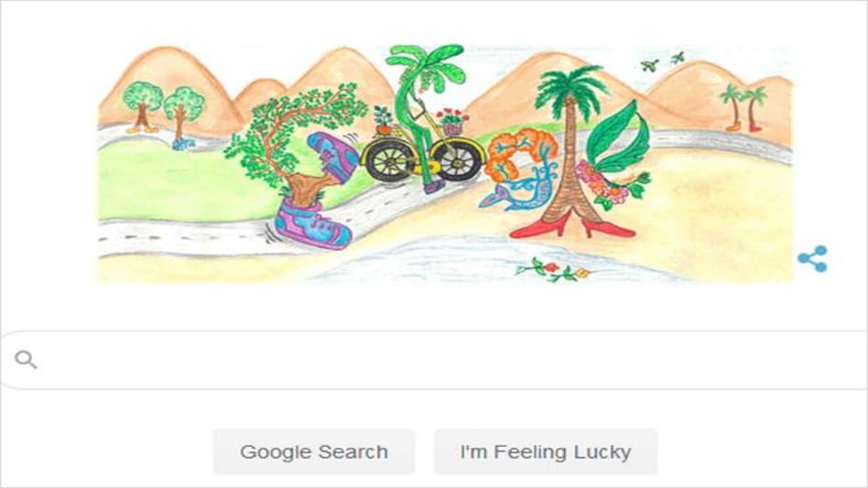Click the two birds flying in the sky
The image size is (868, 488).
pyautogui.click(x=663, y=60)
